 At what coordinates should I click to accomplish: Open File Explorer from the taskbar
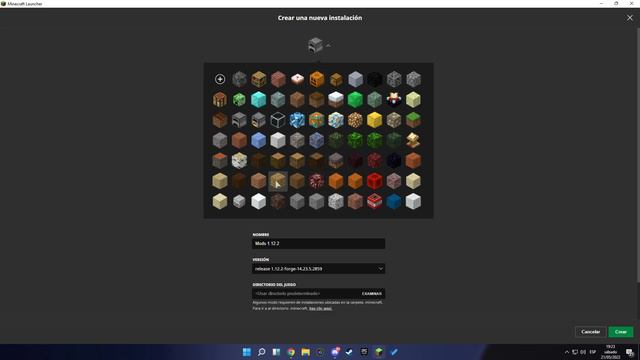(x=305, y=352)
